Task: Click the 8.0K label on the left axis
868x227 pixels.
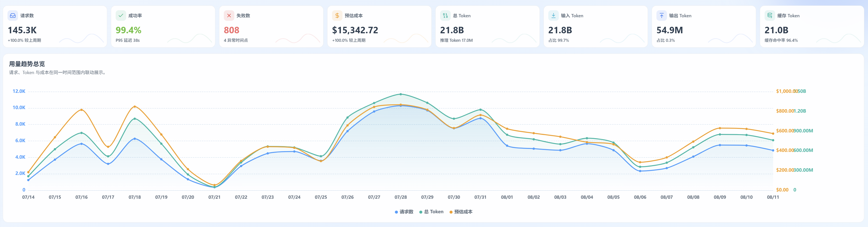Action: tap(20, 124)
